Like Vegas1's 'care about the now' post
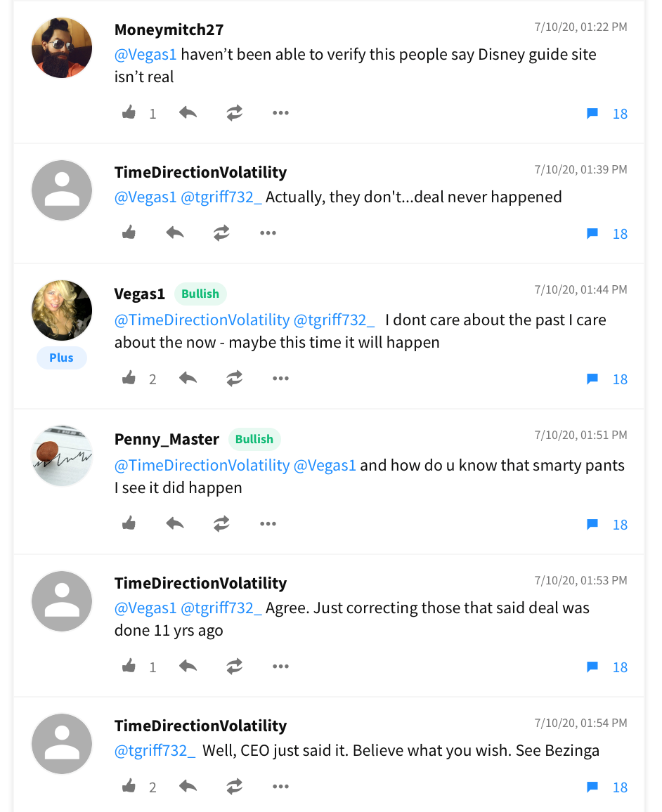The width and height of the screenshot is (662, 812). click(x=129, y=379)
